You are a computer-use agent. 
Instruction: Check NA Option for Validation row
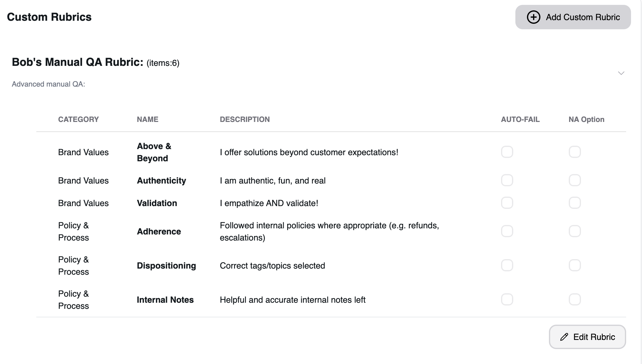coord(575,203)
